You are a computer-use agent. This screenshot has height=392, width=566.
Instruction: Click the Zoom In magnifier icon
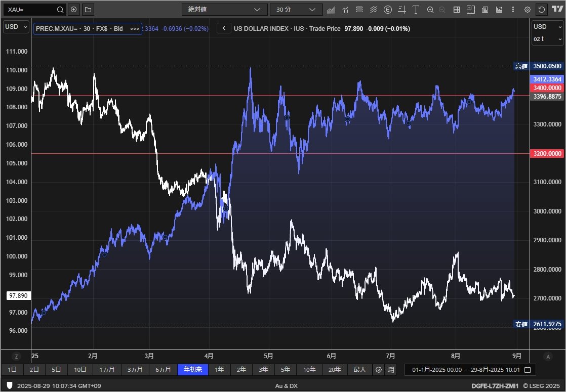click(430, 10)
